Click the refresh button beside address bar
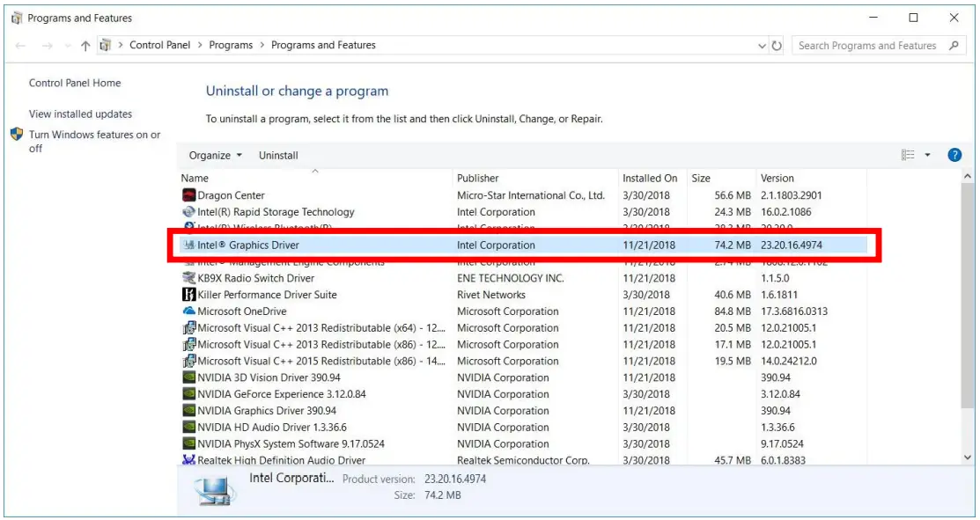Viewport: 980px width, 520px height. pyautogui.click(x=777, y=46)
